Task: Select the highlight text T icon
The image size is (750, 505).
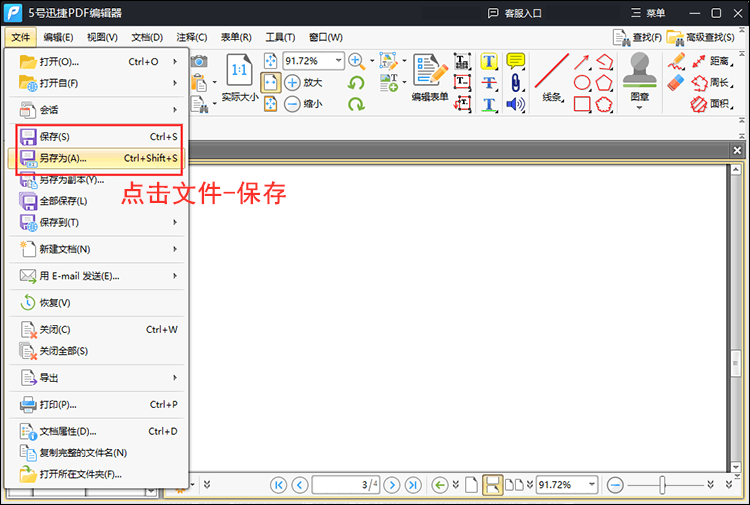Action: click(x=488, y=61)
